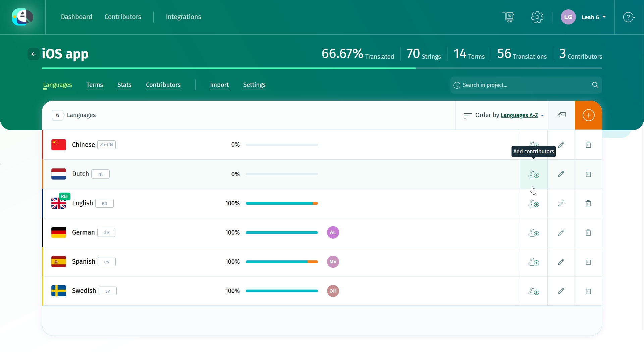This screenshot has width=644, height=352.
Task: Click the 70 Strings statistic
Action: tap(424, 54)
